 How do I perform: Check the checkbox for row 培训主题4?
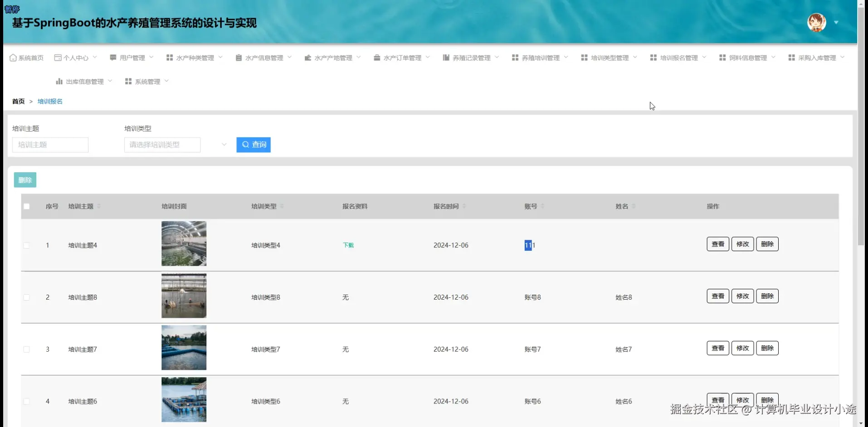click(27, 245)
